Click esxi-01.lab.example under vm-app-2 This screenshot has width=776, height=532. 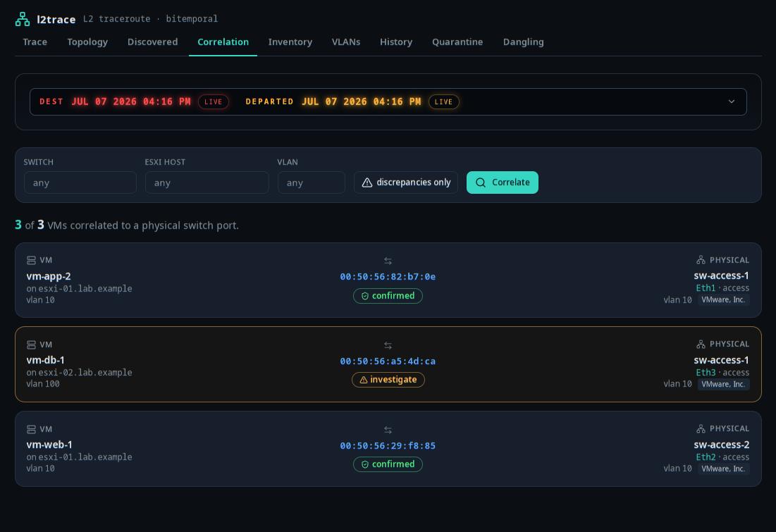[85, 288]
